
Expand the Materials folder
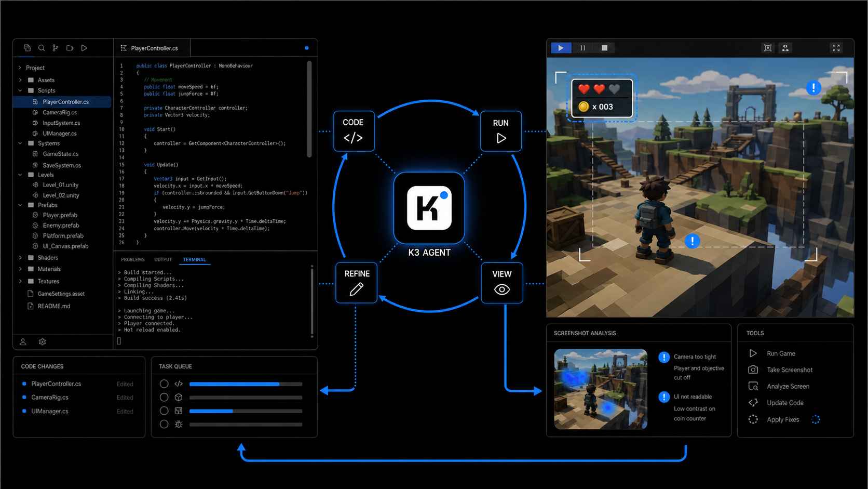[x=20, y=269]
